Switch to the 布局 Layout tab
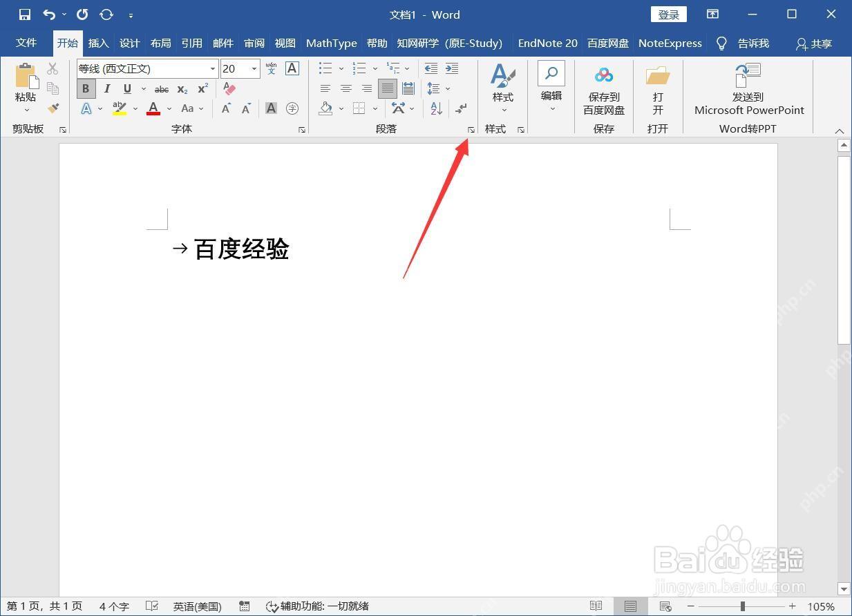 160,43
